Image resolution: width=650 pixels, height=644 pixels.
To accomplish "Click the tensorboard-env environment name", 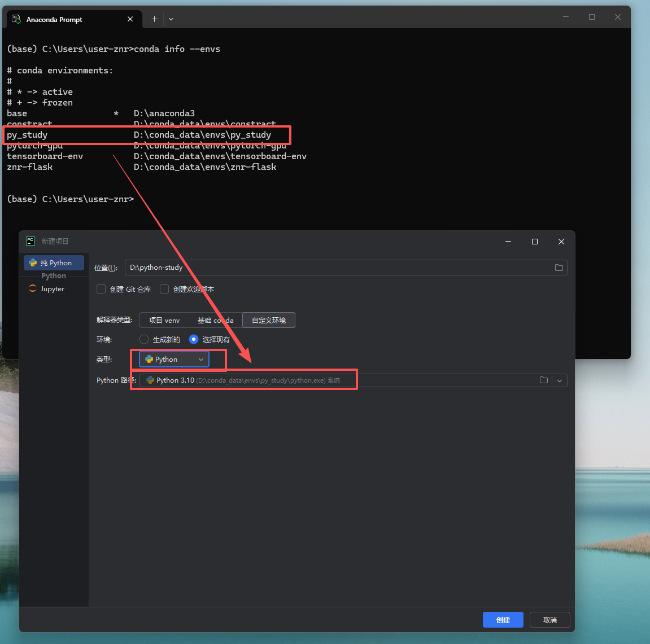I will pos(45,156).
